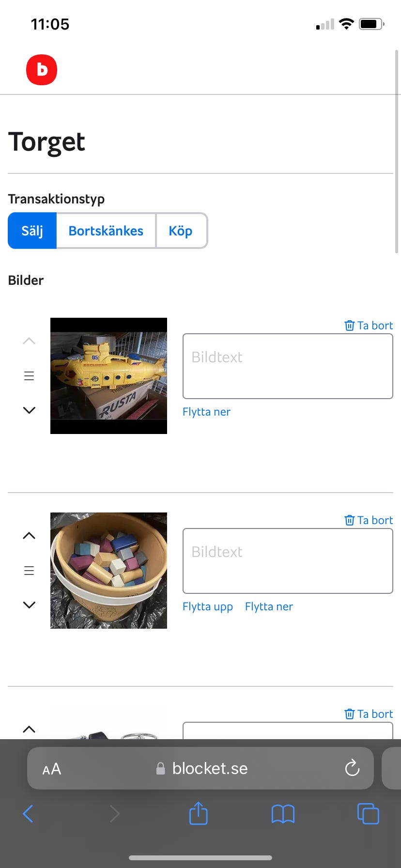The height and width of the screenshot is (868, 401).
Task: Reload the blocket.se page
Action: 352,768
